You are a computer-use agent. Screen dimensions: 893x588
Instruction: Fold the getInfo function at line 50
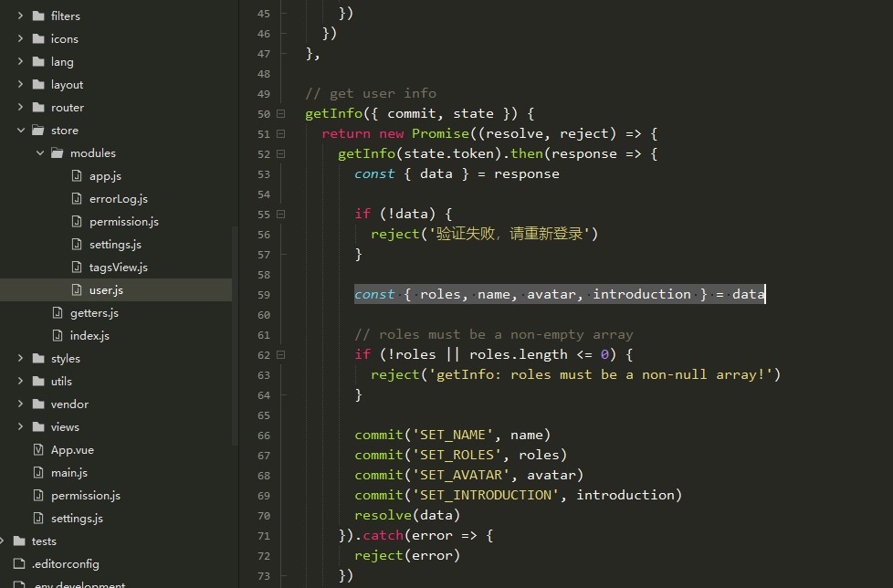click(279, 113)
